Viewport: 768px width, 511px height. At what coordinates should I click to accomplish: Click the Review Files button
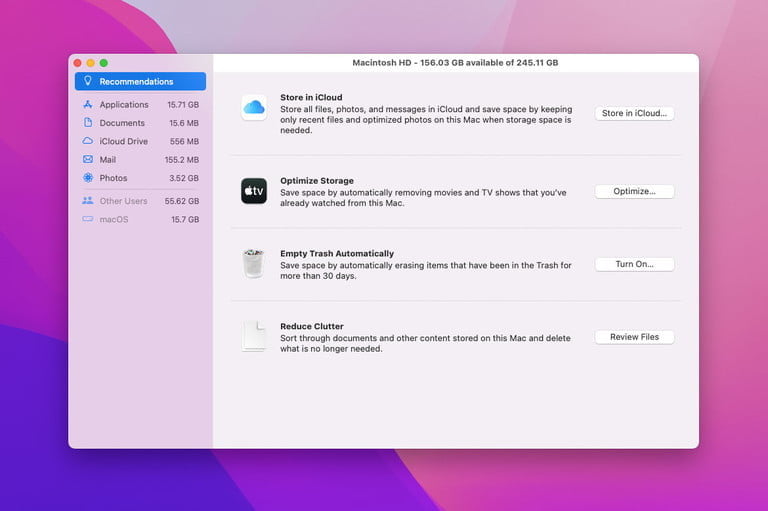point(634,337)
